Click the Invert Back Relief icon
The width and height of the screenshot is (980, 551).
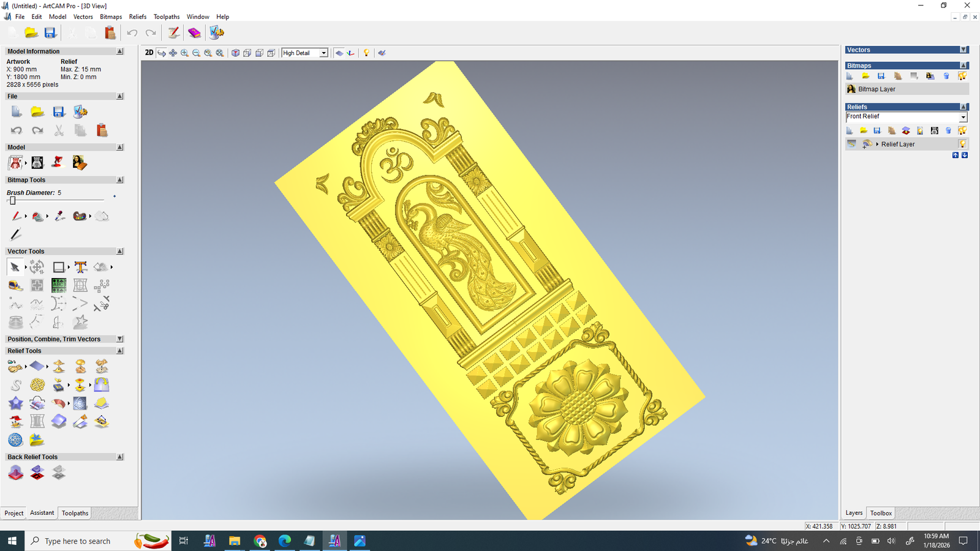pos(37,473)
